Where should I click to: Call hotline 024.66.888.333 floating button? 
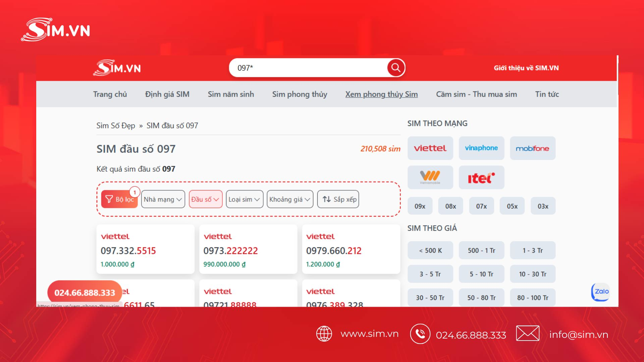pyautogui.click(x=85, y=293)
